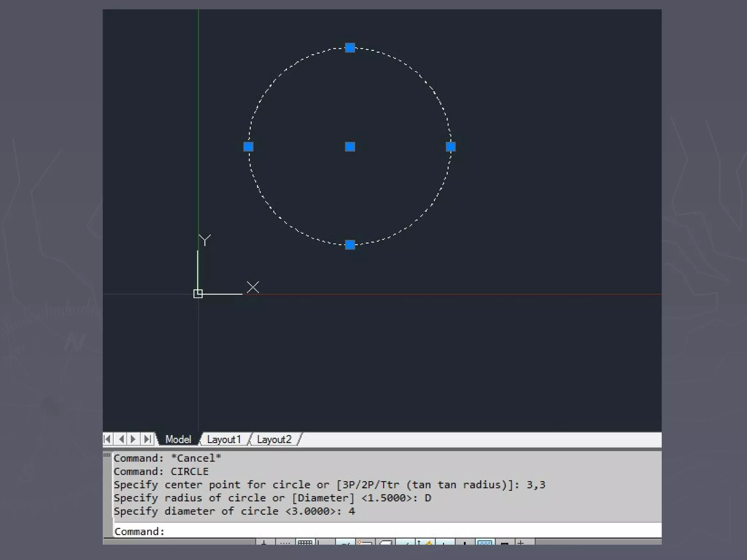This screenshot has width=747, height=560.
Task: Click the 'Specify diameter of circle' history line
Action: (x=234, y=511)
